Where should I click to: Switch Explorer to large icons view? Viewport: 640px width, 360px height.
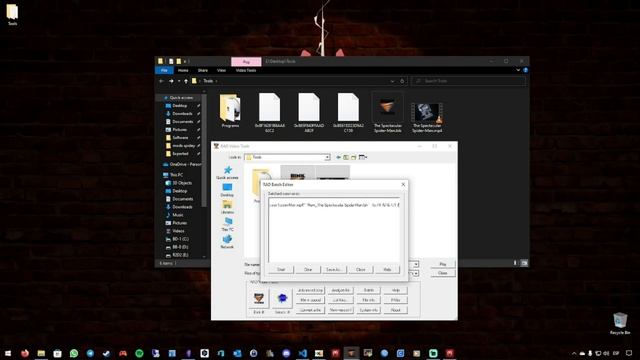tap(524, 263)
